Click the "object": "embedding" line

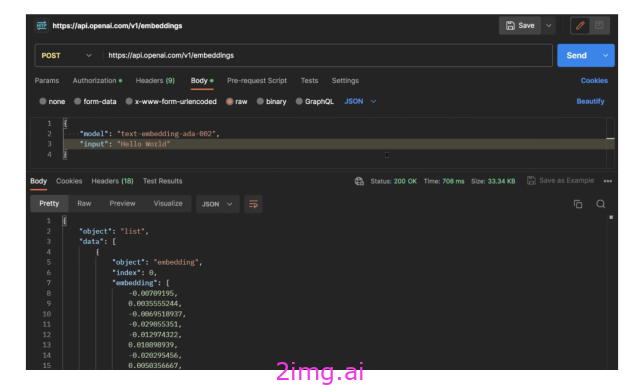pyautogui.click(x=157, y=263)
